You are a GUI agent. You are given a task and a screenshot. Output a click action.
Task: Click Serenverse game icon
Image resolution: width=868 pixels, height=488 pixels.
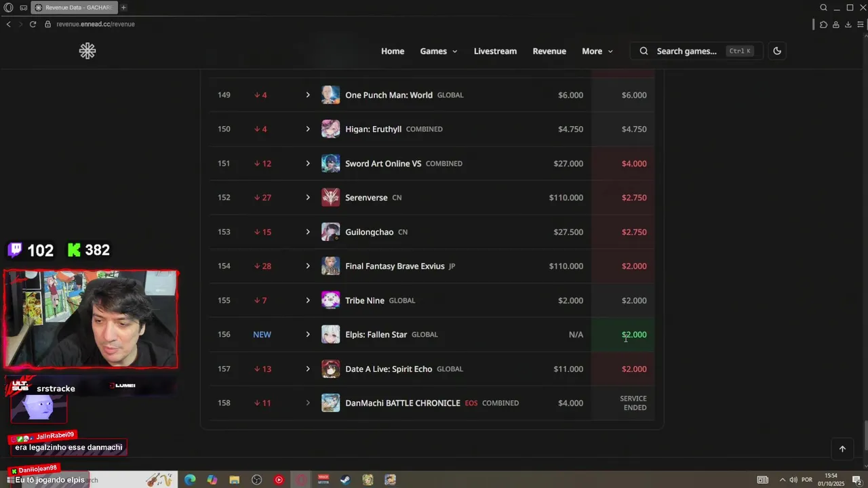330,197
